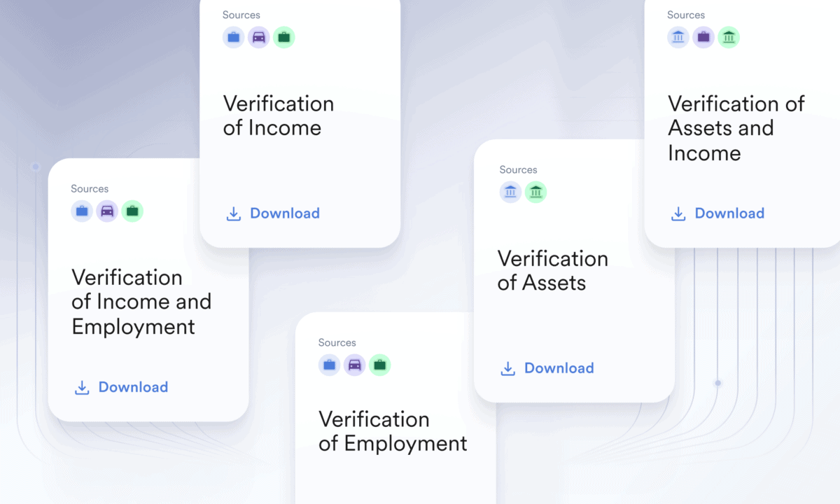Click the purple briefcase icon on Assets and Income card

[703, 37]
